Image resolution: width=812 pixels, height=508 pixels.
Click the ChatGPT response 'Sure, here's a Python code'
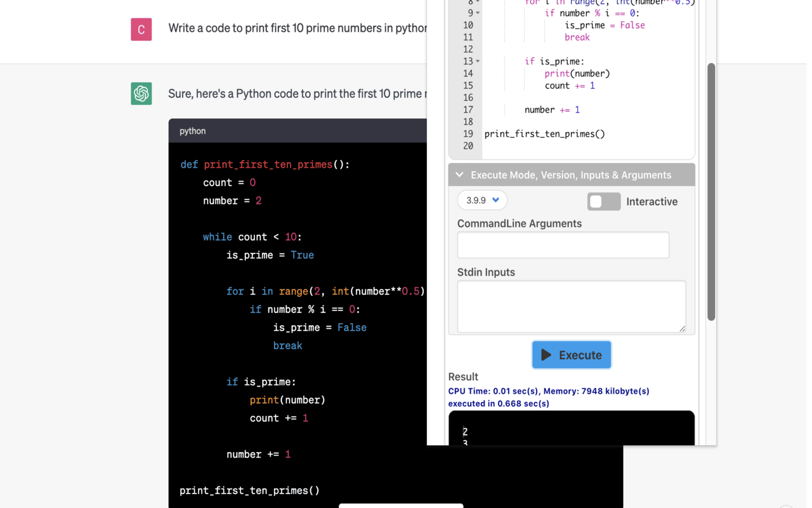tap(298, 94)
